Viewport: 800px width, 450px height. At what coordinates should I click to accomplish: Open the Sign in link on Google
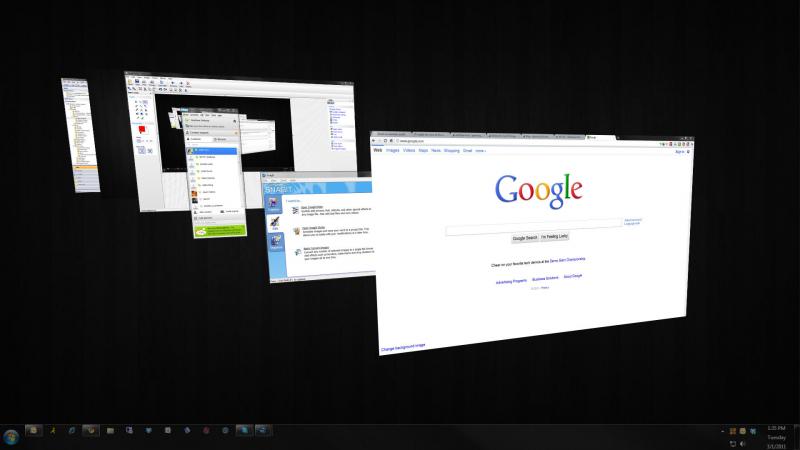pos(680,152)
